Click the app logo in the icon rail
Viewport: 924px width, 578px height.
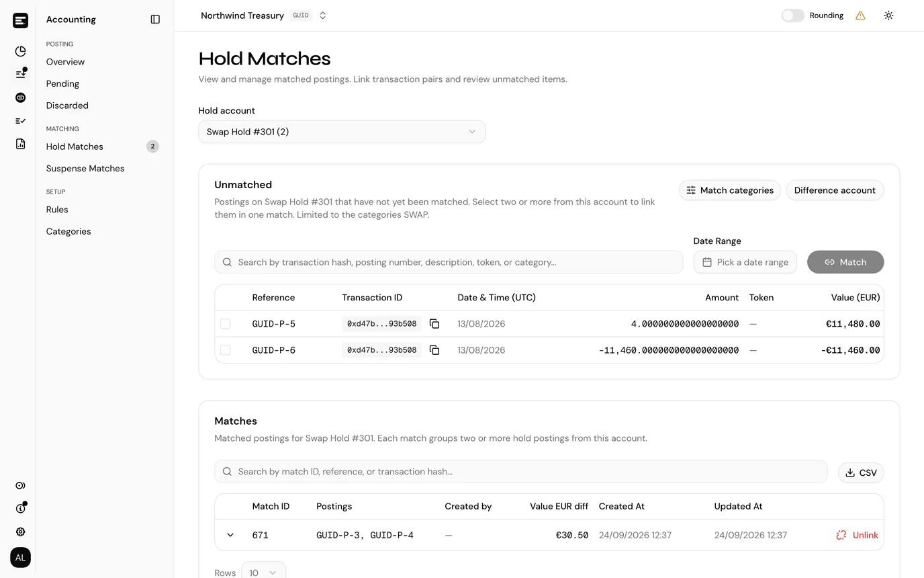(20, 20)
